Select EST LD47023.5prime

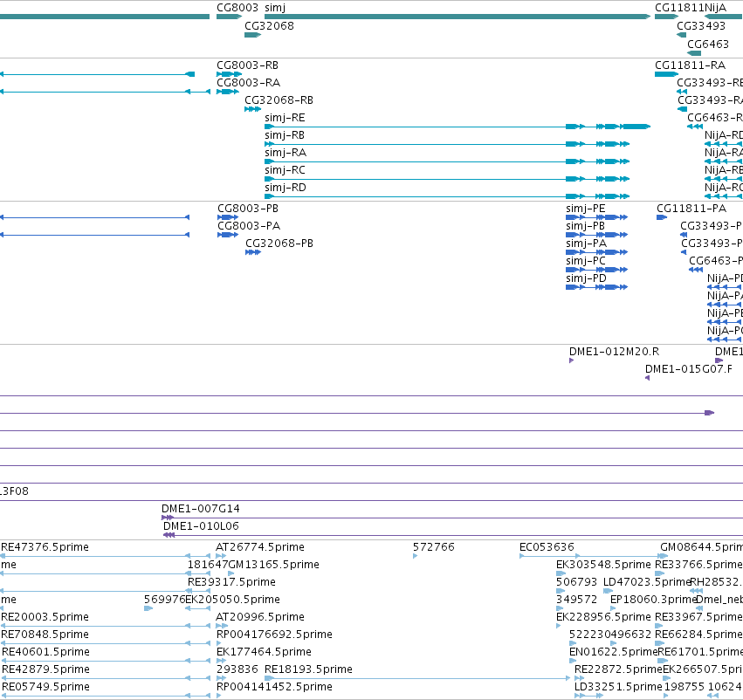[647, 582]
